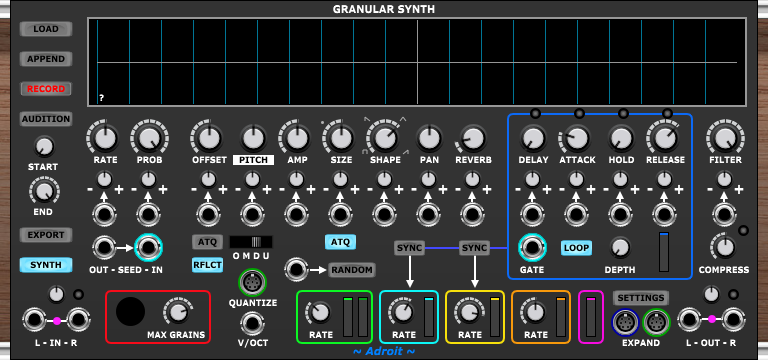Click the RATE knob in yellow LFO box
Screen dimensions: 768x360
469,312
